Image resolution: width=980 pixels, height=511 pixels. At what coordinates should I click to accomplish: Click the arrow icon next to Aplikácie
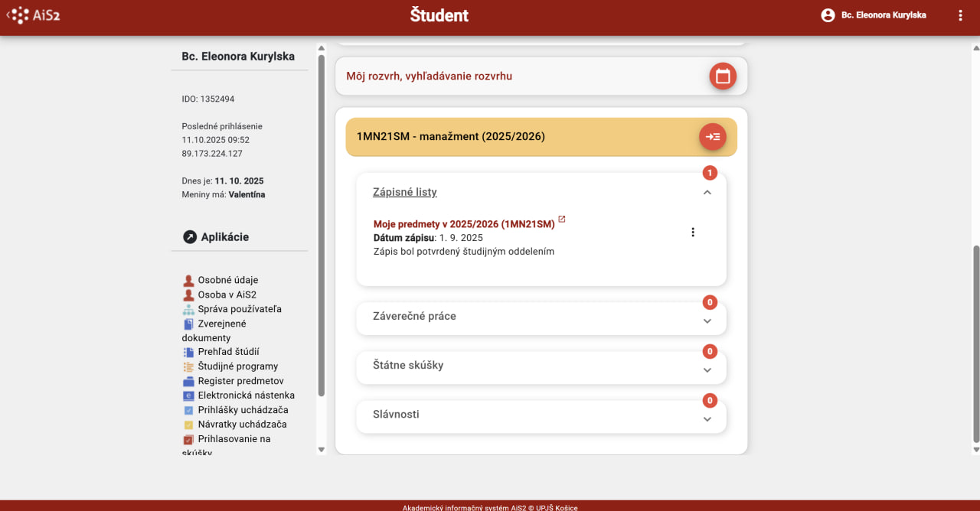(190, 237)
